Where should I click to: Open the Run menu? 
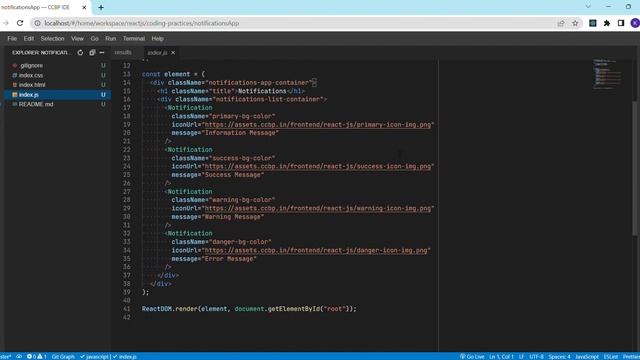point(111,38)
